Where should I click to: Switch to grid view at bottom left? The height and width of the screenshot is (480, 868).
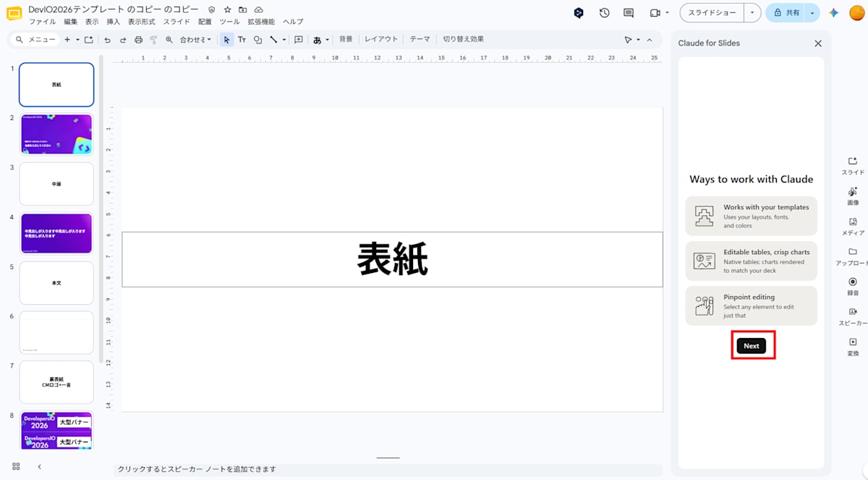click(x=17, y=466)
